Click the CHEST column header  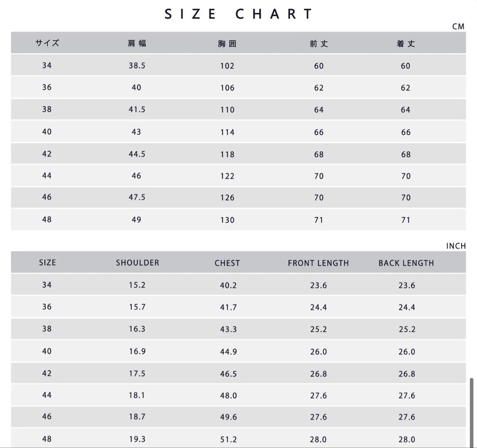[227, 264]
